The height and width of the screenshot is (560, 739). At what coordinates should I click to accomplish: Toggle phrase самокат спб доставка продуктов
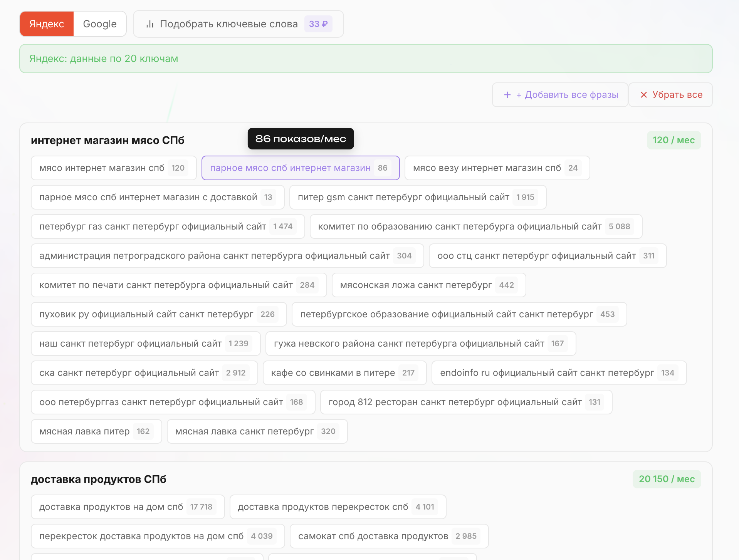coord(389,536)
